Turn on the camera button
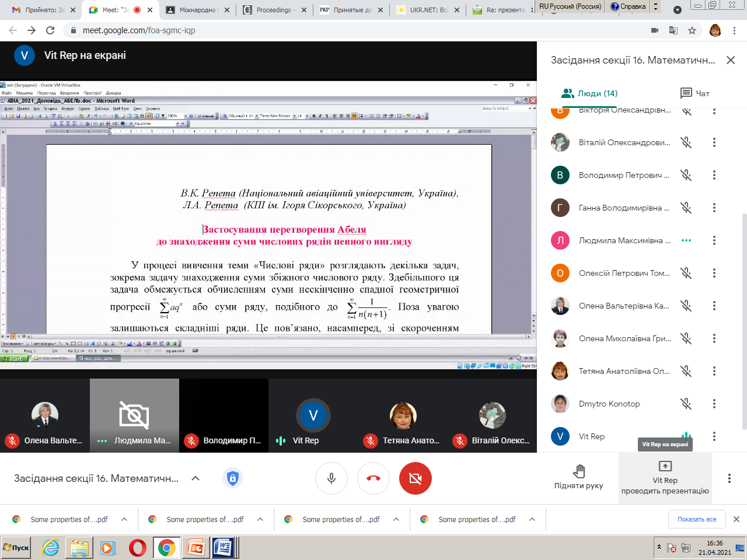The height and width of the screenshot is (560, 747). (416, 478)
